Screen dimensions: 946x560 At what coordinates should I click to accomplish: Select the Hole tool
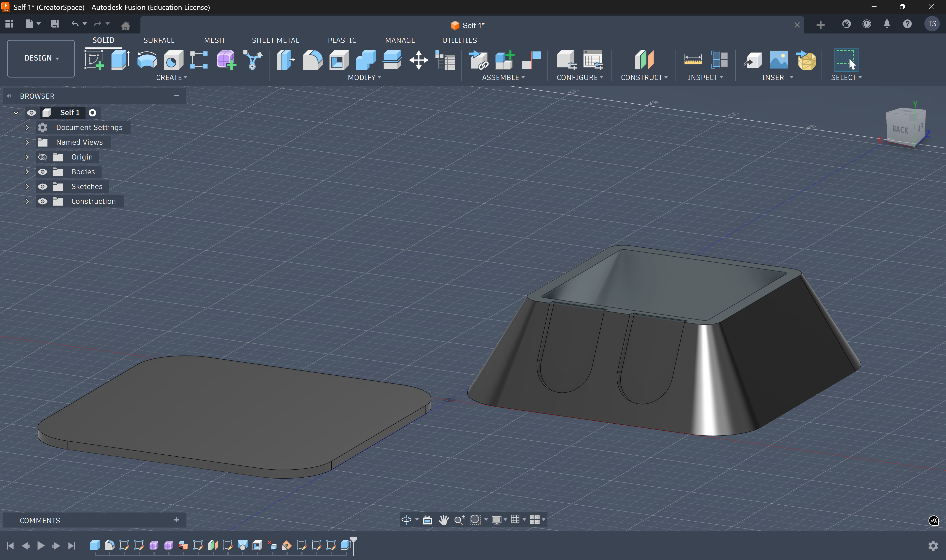(x=173, y=60)
